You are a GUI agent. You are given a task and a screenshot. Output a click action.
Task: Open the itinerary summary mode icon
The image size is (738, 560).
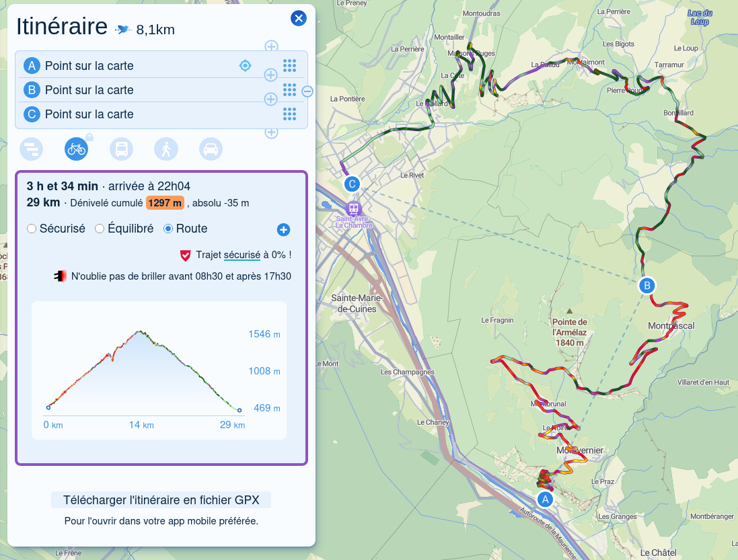[x=31, y=149]
